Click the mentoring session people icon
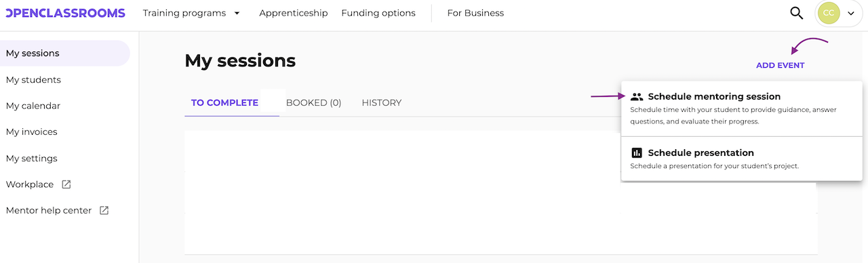Image resolution: width=868 pixels, height=263 pixels. [637, 97]
